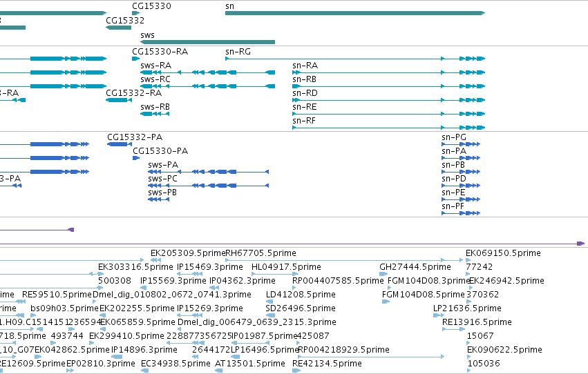
Task: Click the CG15330 gene label
Action: pos(151,6)
